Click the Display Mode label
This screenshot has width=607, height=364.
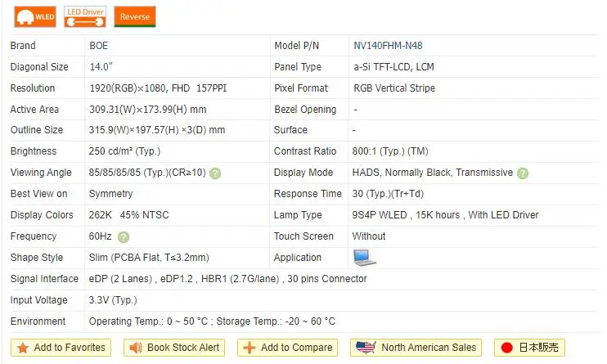coord(303,173)
